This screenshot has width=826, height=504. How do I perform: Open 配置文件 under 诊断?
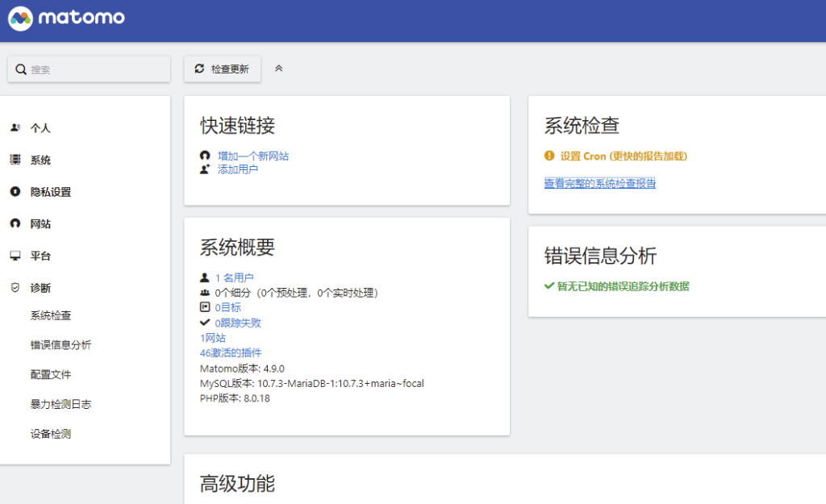pos(51,375)
